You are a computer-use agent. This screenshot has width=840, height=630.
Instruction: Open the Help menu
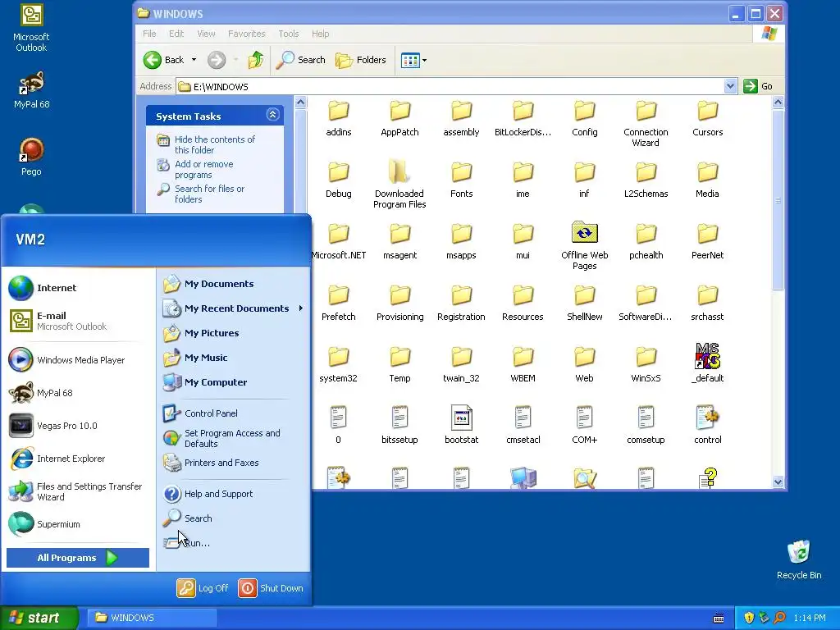pos(321,34)
